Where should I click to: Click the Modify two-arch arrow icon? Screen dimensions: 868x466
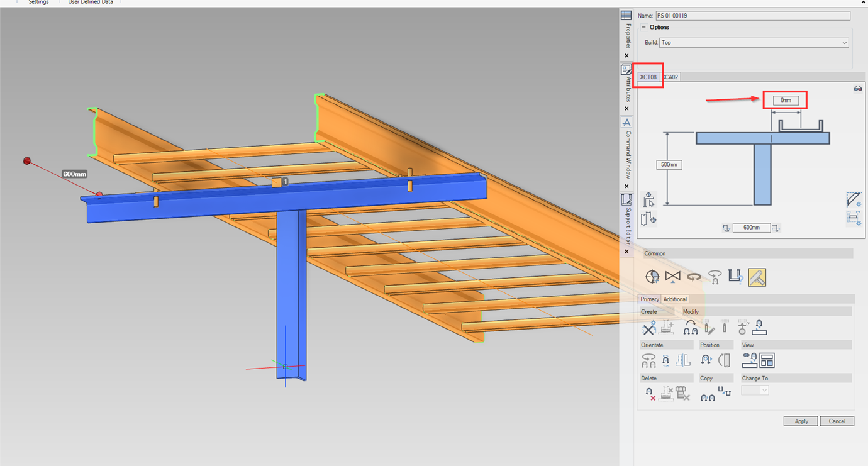[691, 328]
